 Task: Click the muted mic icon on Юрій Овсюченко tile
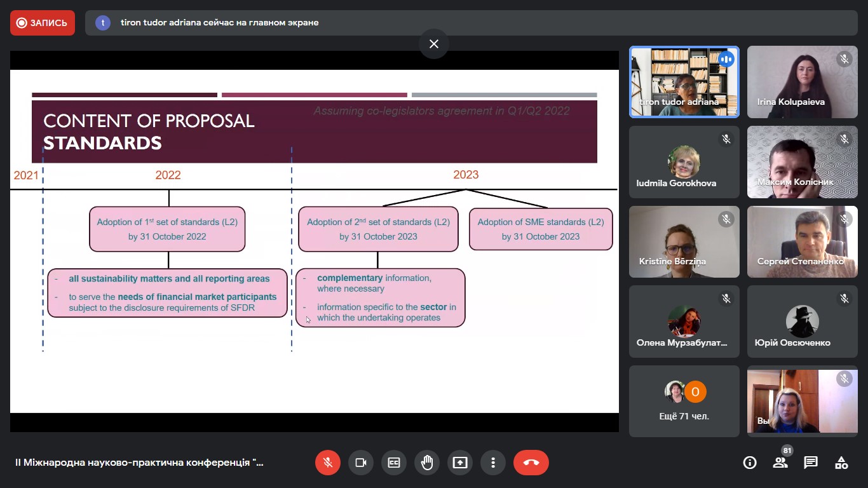point(844,298)
